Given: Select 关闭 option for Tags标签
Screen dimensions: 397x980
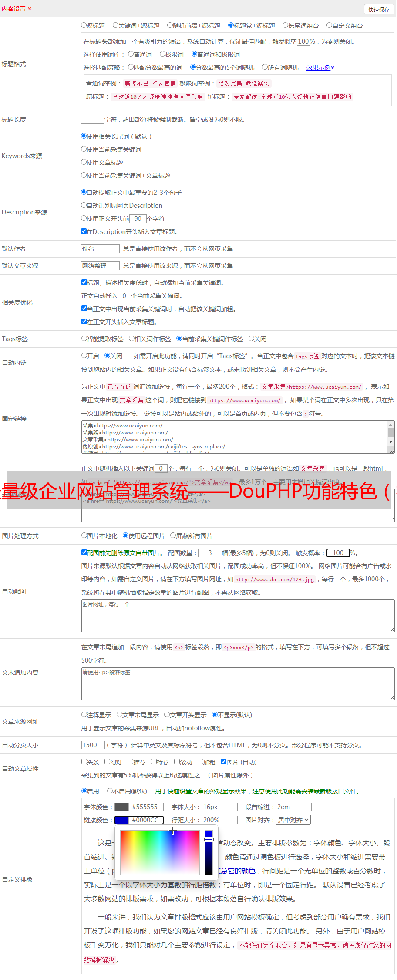Looking at the screenshot, I should click(x=251, y=339).
